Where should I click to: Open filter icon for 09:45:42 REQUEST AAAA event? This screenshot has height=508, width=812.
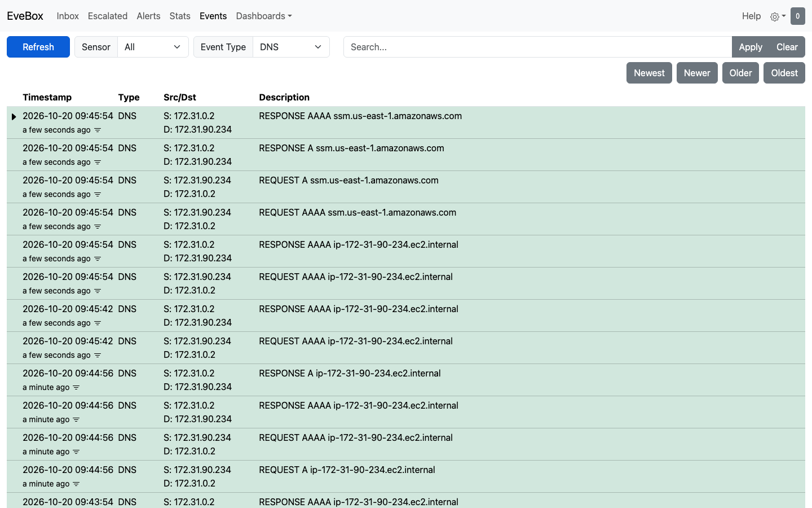pyautogui.click(x=98, y=356)
